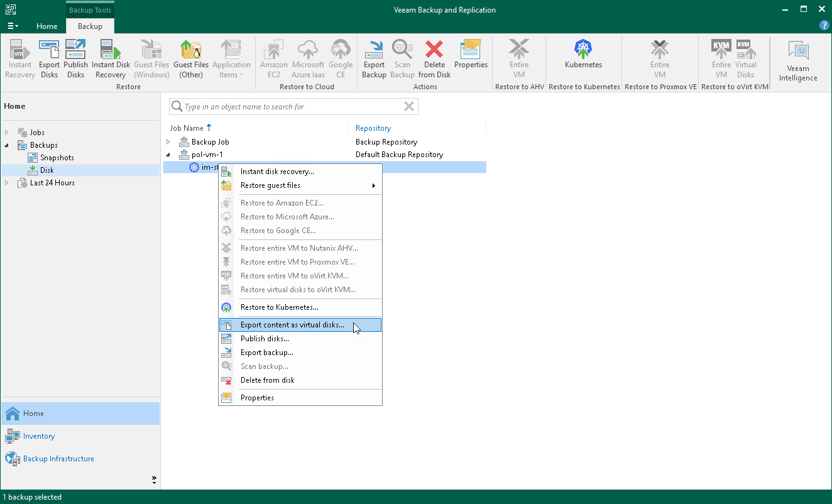This screenshot has height=504, width=832.
Task: Choose Instant disk recovery... menu entry
Action: 300,172
